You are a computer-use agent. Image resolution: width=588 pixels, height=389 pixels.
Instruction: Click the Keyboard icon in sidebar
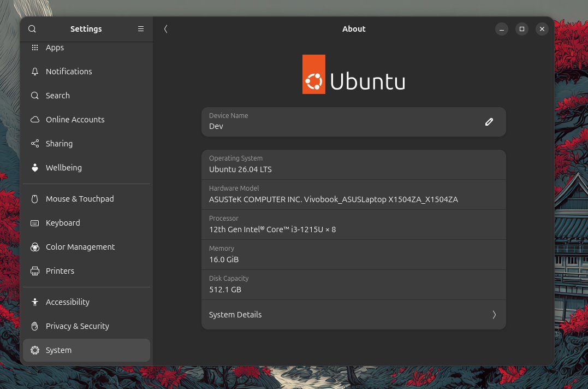pyautogui.click(x=35, y=223)
